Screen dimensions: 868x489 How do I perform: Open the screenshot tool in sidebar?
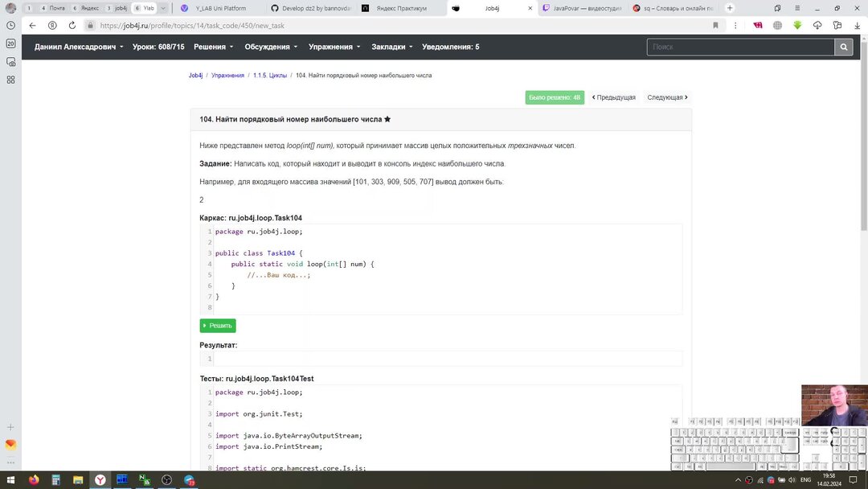click(10, 61)
